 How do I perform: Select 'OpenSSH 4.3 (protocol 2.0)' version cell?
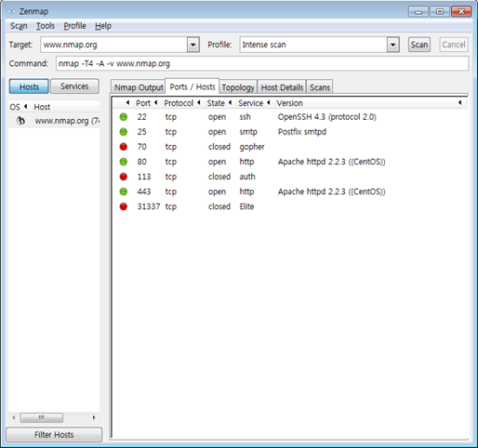point(327,117)
